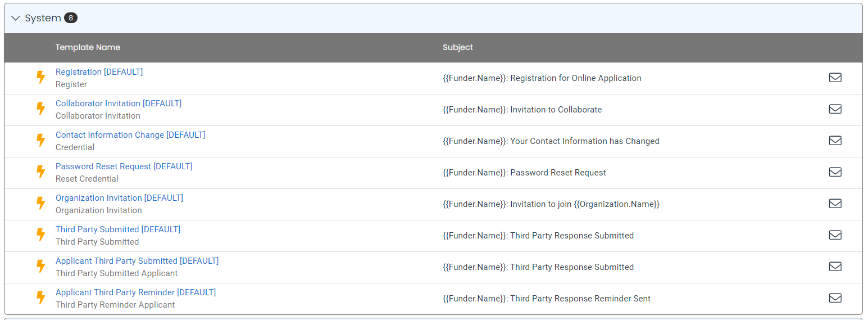The image size is (868, 320).
Task: Open Organization Invitation [DEFAULT] template
Action: click(119, 198)
